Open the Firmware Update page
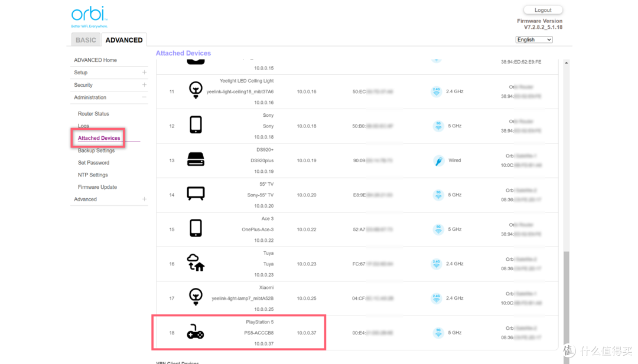 pyautogui.click(x=97, y=187)
